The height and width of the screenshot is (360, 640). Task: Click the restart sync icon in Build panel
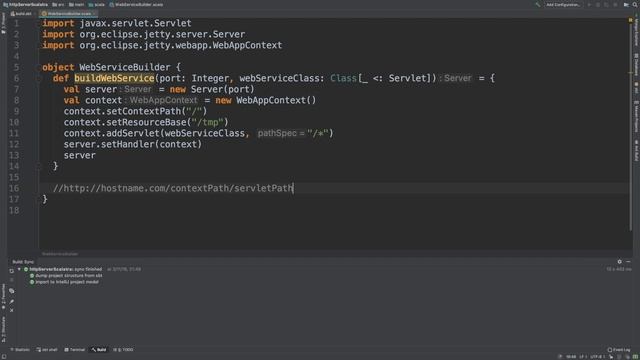(x=11, y=271)
